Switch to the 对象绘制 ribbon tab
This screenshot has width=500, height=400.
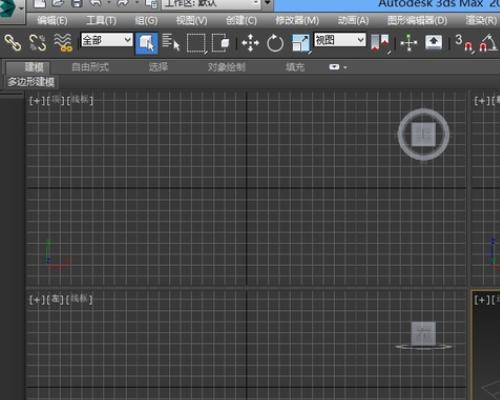click(x=226, y=67)
